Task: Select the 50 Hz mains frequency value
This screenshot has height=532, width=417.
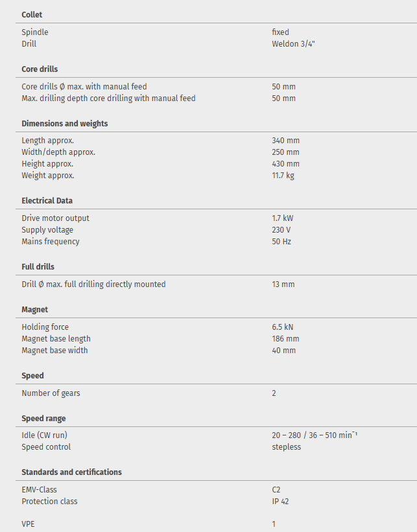Action: (x=281, y=242)
